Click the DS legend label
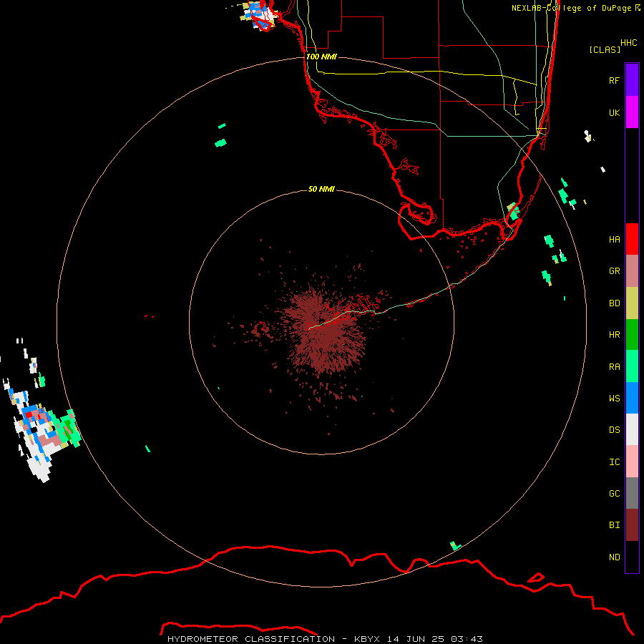This screenshot has width=644, height=644. point(614,430)
